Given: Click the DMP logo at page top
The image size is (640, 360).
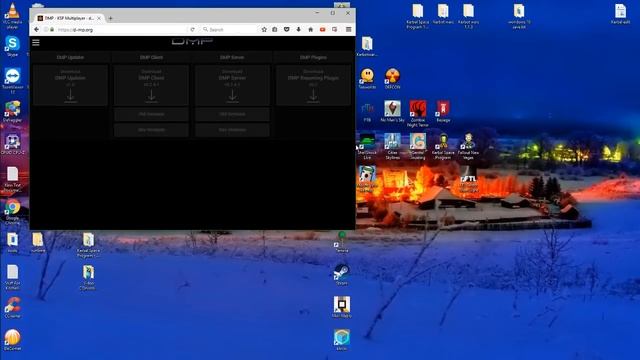Looking at the screenshot, I should [192, 41].
